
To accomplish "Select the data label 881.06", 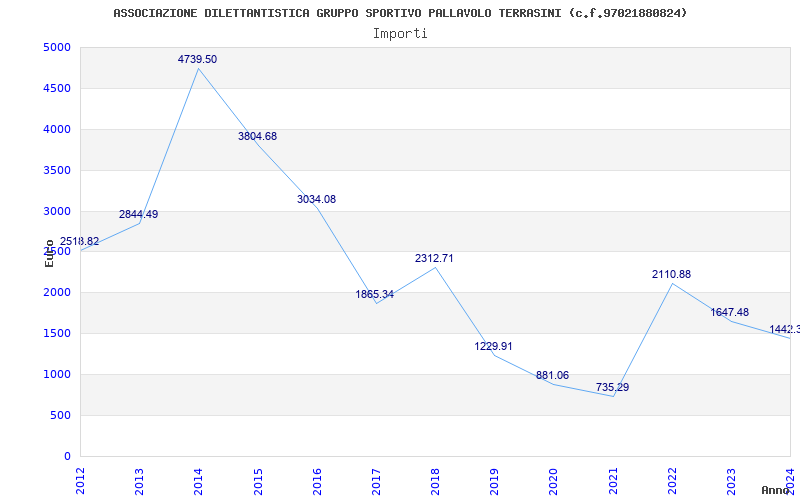I will point(553,376).
